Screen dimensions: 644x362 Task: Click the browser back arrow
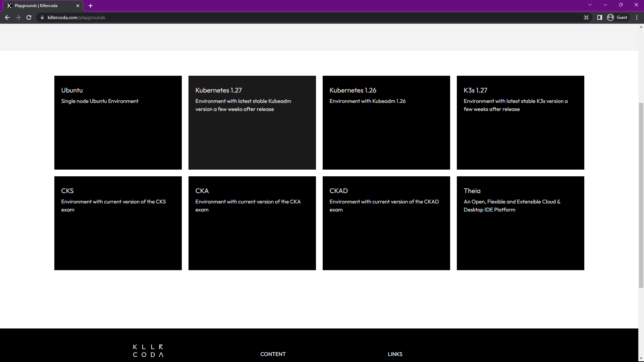[x=7, y=17]
